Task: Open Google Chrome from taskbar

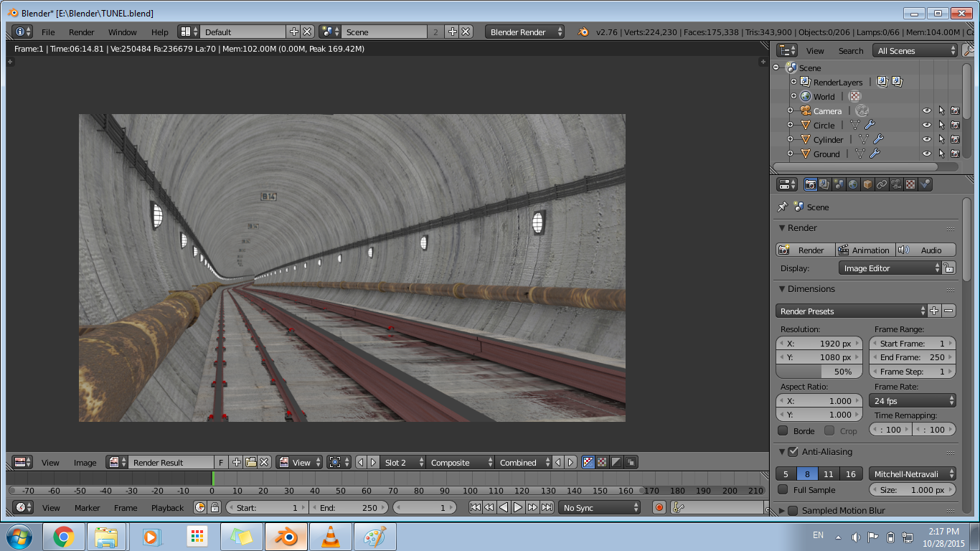Action: 63,537
